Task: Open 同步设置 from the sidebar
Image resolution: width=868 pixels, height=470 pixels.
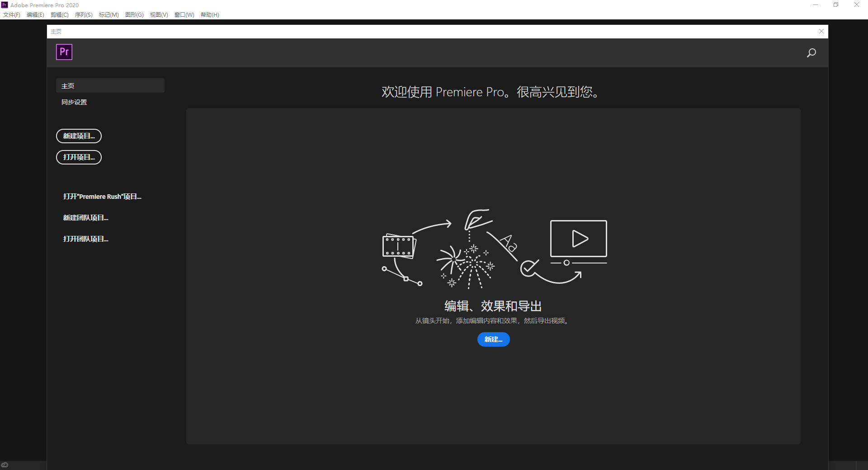Action: click(x=75, y=102)
